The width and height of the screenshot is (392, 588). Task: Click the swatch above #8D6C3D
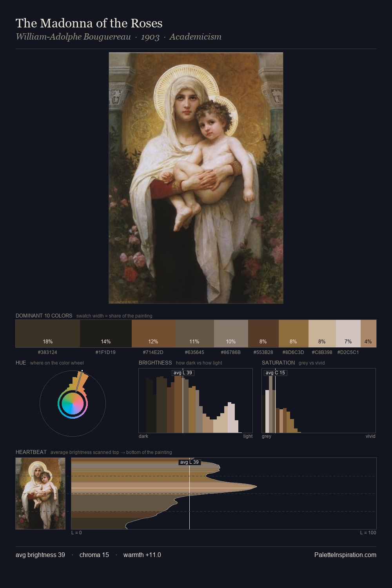[294, 334]
